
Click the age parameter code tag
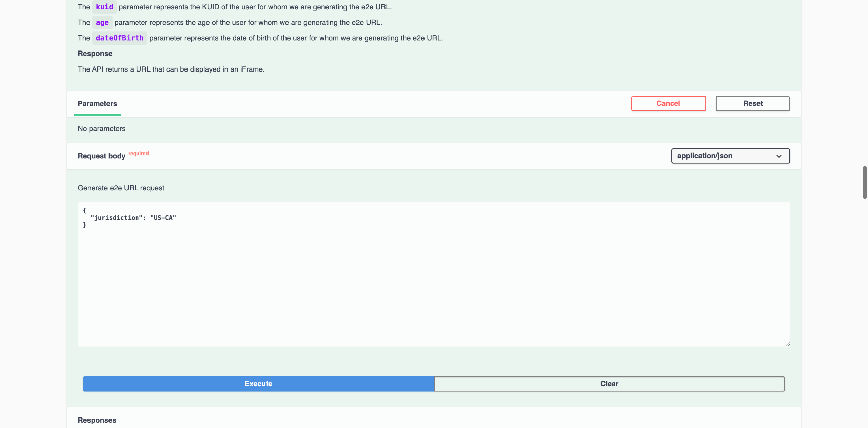(102, 22)
